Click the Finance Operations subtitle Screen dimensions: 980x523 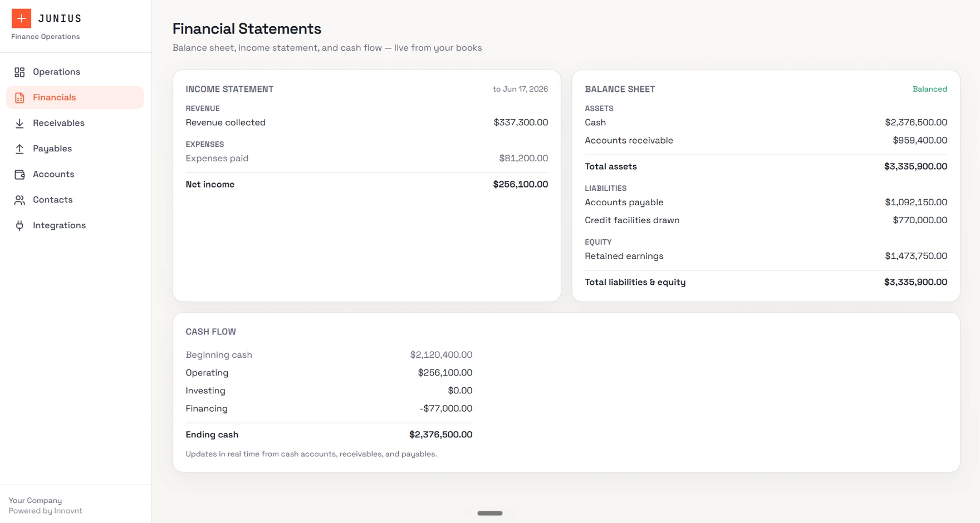[x=46, y=37]
